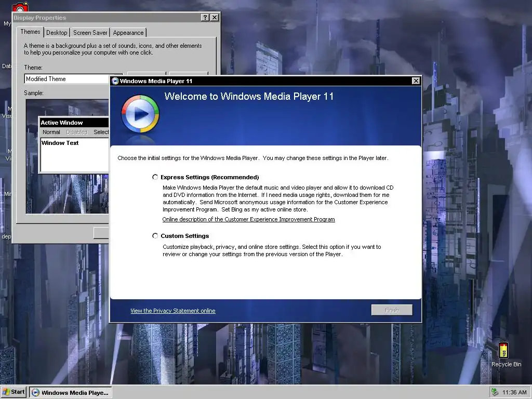Switch to Themes tab in Display Properties
The image size is (532, 399).
point(30,32)
